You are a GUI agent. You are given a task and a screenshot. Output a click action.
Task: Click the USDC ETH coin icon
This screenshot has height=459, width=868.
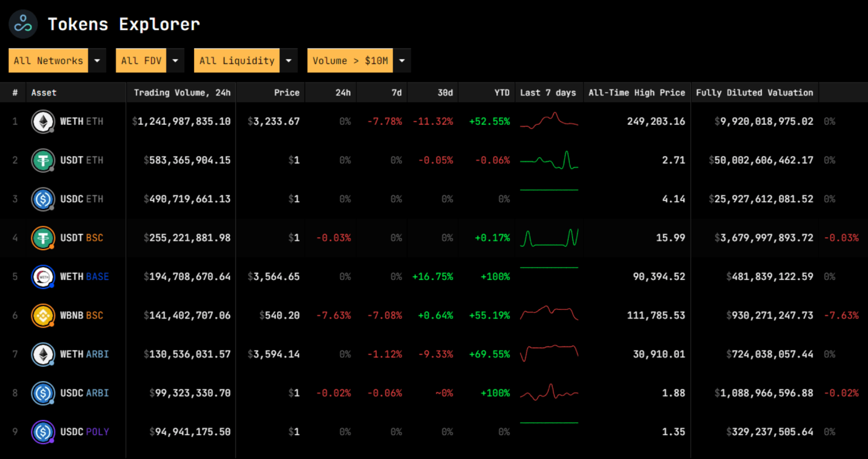click(x=43, y=199)
